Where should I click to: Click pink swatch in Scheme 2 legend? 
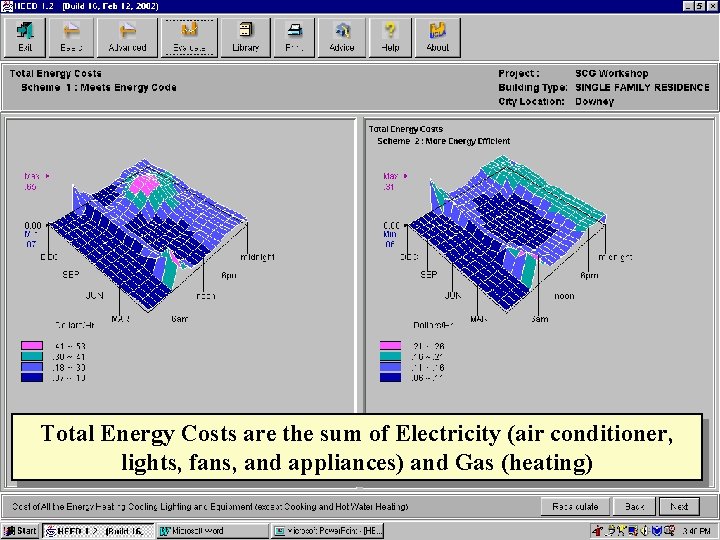pos(390,345)
